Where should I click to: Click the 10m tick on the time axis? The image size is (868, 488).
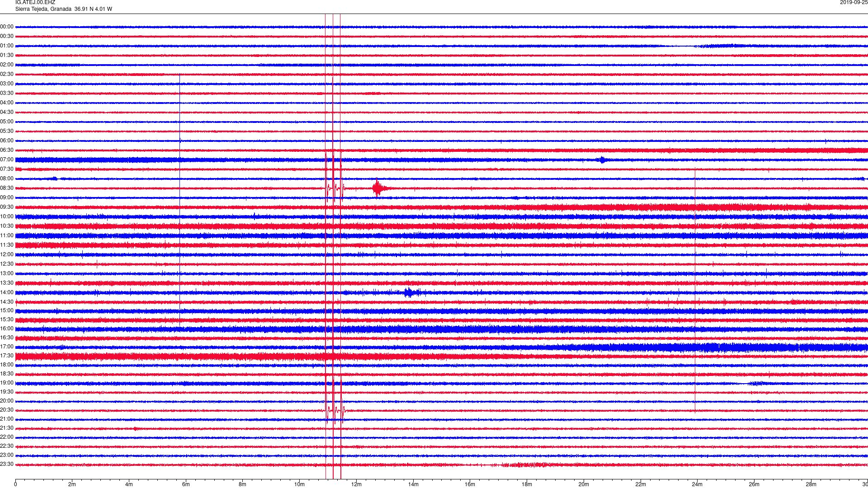point(299,484)
